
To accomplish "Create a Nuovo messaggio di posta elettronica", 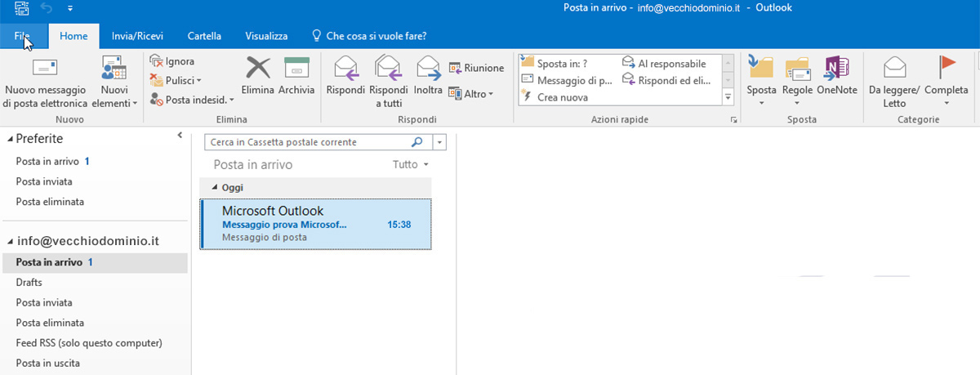I will 45,83.
